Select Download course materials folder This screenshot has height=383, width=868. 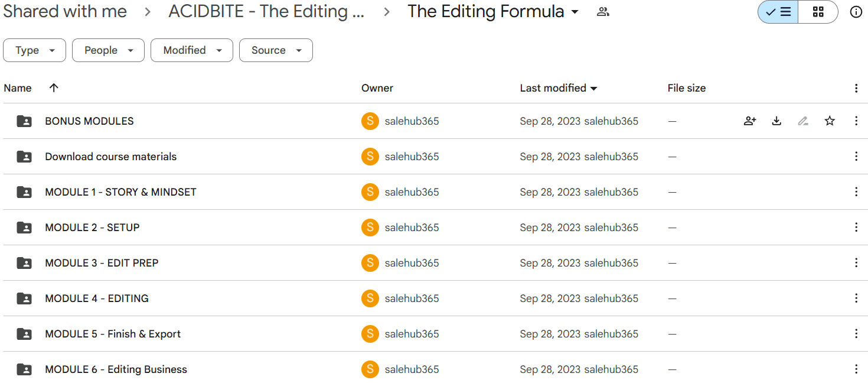point(434,157)
